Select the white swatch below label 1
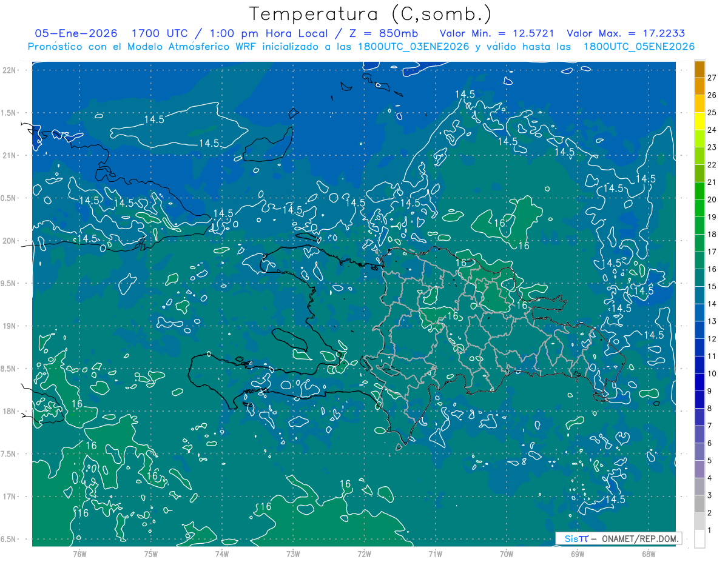Screen dimensions: 728x562 click(699, 538)
